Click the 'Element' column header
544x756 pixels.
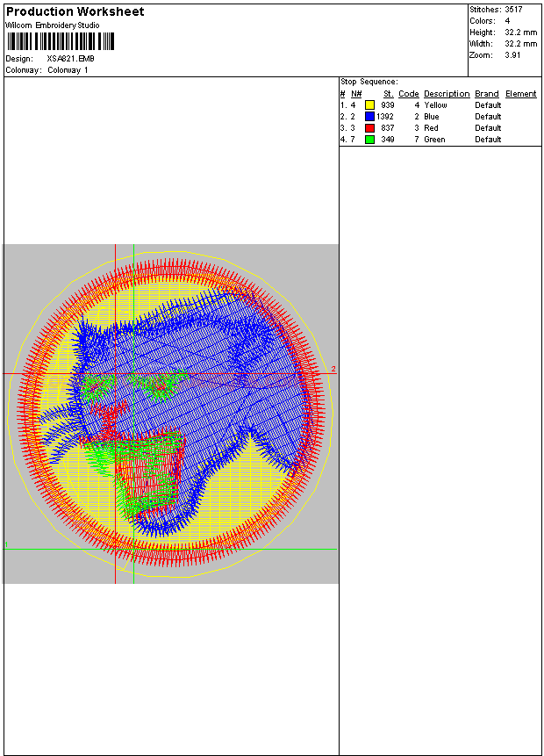521,94
